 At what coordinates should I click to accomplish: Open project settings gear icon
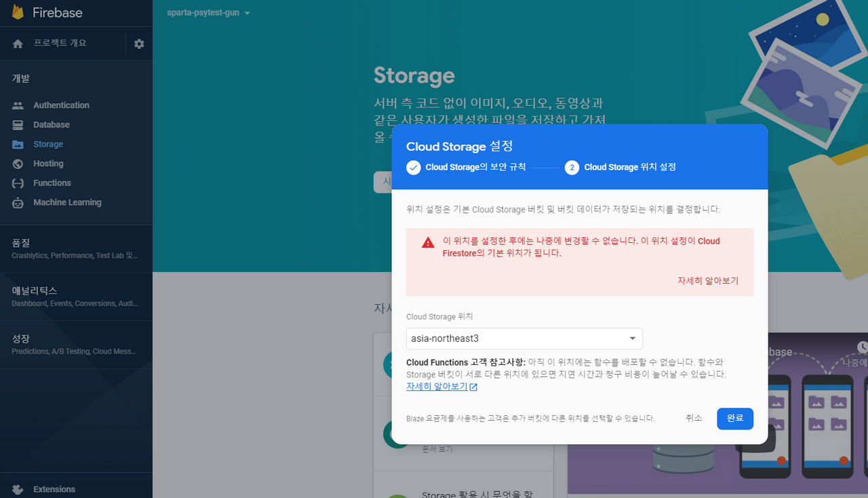[x=139, y=43]
